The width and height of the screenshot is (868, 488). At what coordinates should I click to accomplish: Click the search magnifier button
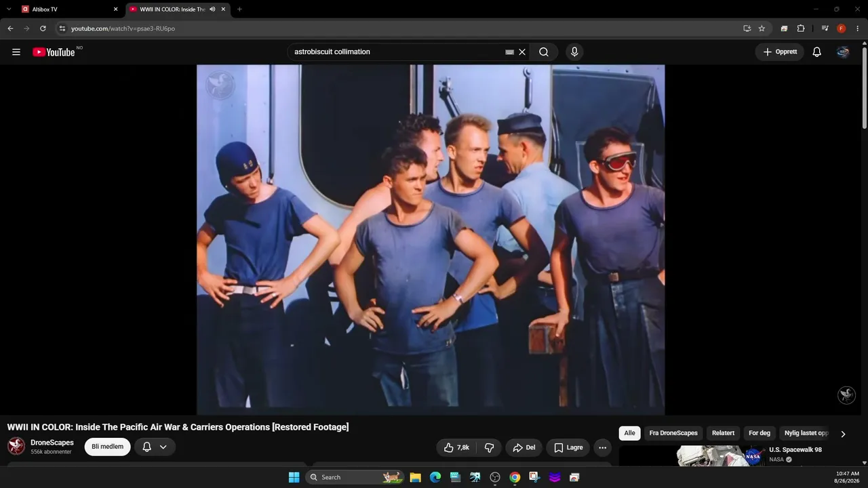(544, 52)
